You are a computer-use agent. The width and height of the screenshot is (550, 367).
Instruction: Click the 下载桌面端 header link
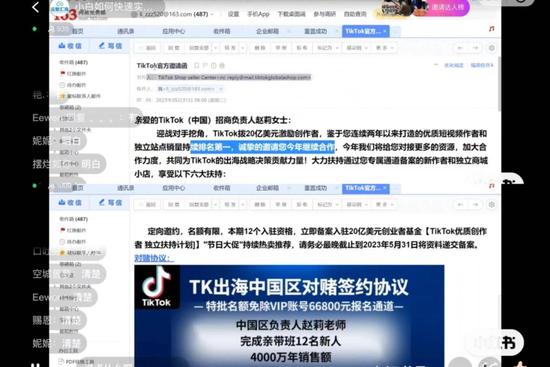pos(291,14)
